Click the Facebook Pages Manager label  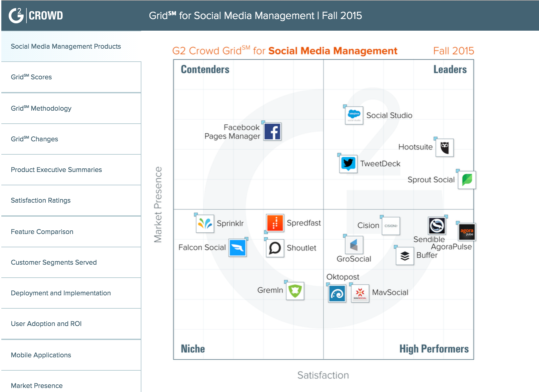coord(232,132)
